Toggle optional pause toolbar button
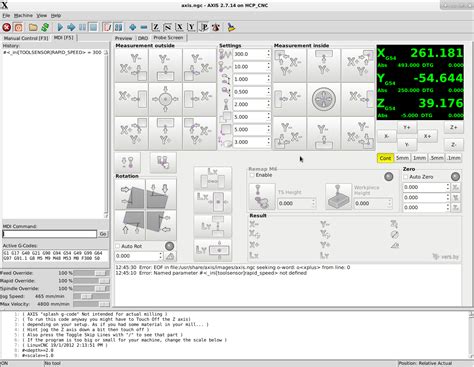 (118, 27)
